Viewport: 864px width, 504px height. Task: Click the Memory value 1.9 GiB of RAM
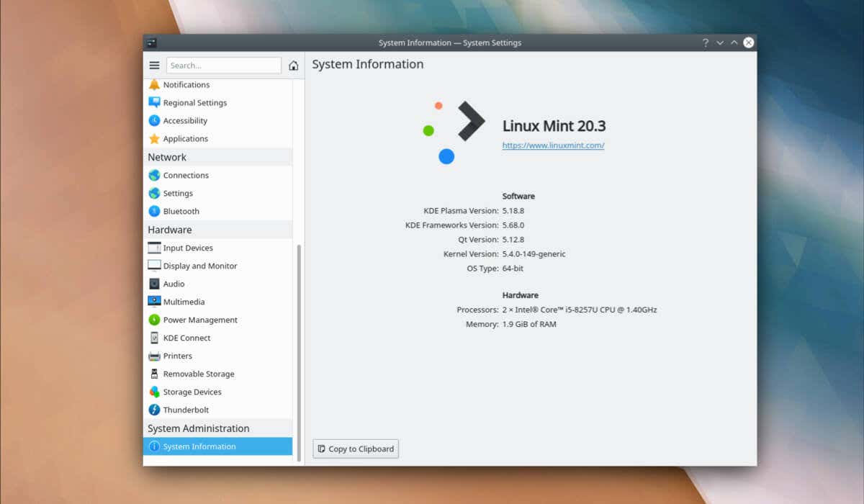click(529, 324)
